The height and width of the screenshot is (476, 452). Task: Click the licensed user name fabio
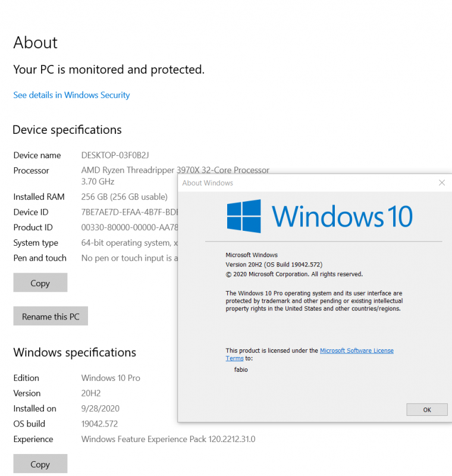(241, 369)
